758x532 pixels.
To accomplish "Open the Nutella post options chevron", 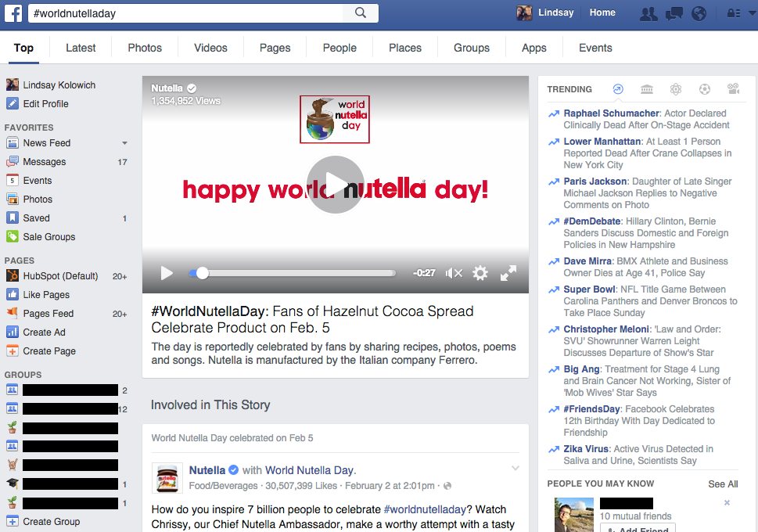I will point(516,468).
